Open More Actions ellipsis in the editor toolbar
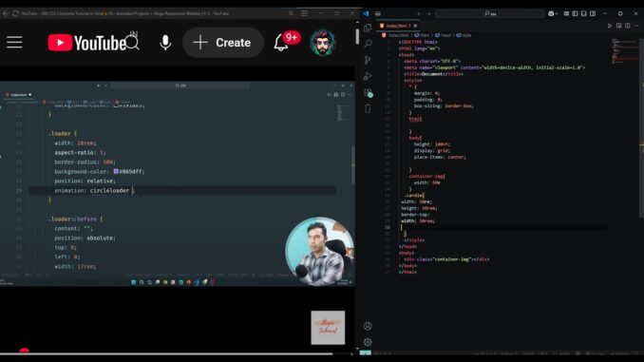644x362 pixels. tap(636, 26)
